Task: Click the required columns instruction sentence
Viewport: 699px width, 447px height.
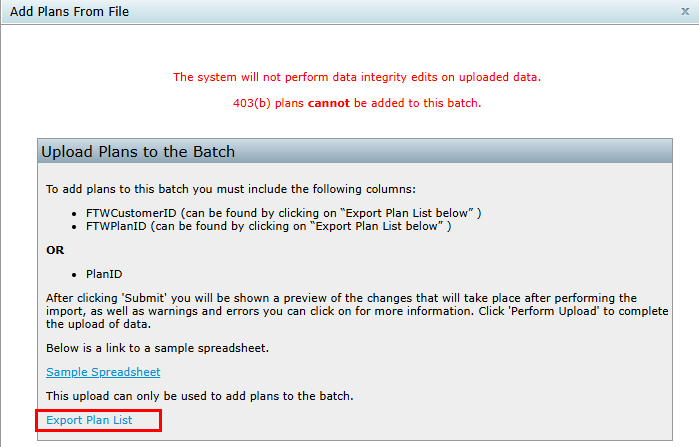Action: 231,189
